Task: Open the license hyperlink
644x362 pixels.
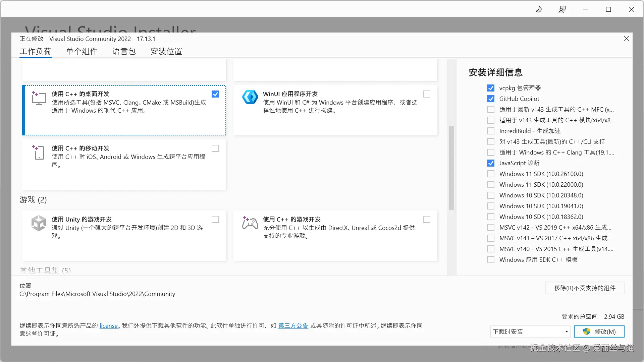Action: coord(108,326)
